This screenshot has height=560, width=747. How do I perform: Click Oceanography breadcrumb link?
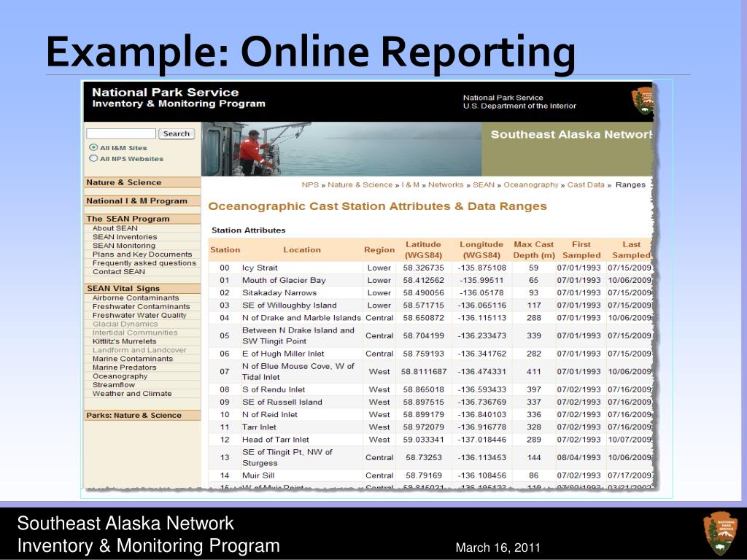531,184
